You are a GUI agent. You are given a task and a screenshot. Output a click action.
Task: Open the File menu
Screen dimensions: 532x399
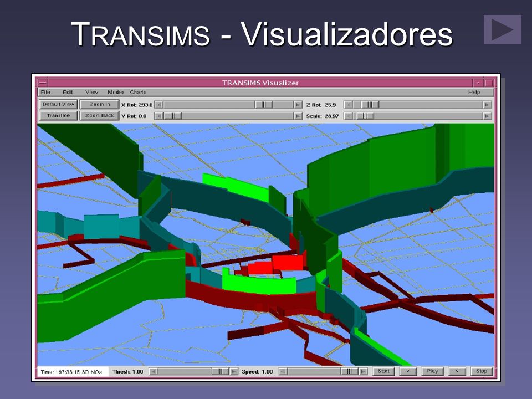[x=45, y=93]
